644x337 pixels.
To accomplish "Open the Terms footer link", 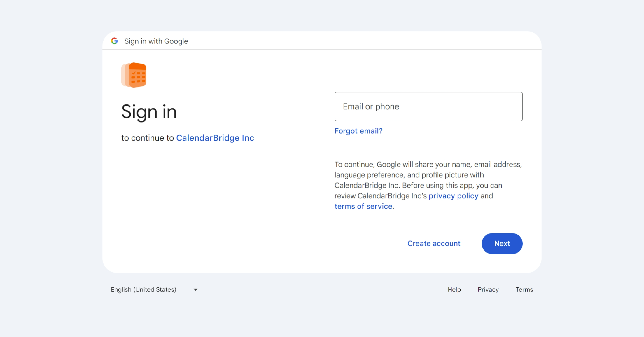I will point(524,290).
